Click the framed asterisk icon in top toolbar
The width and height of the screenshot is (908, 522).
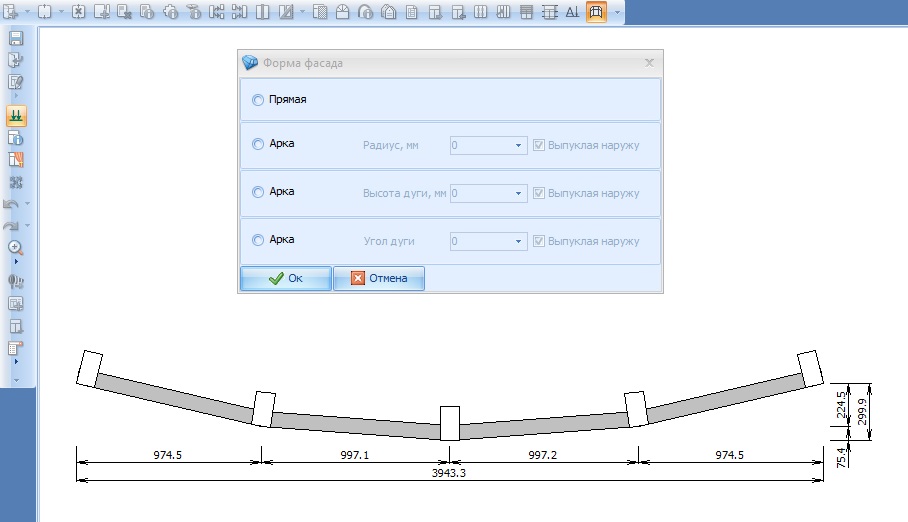pyautogui.click(x=78, y=12)
